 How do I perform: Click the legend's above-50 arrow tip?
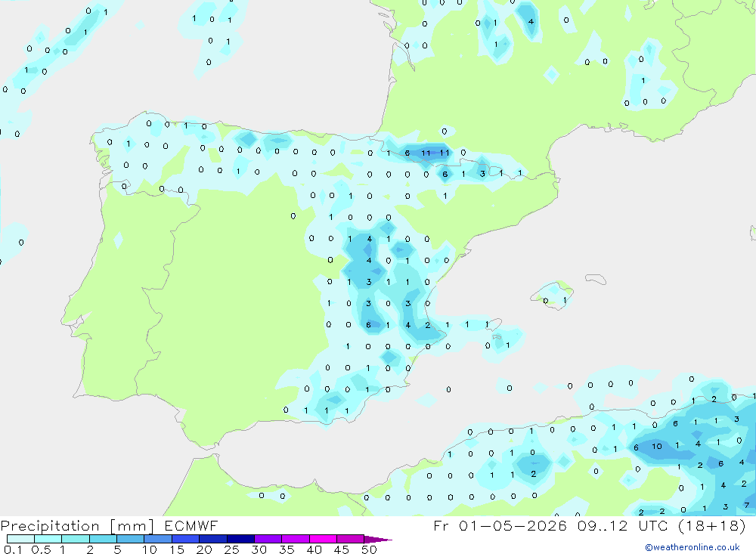pos(378,540)
